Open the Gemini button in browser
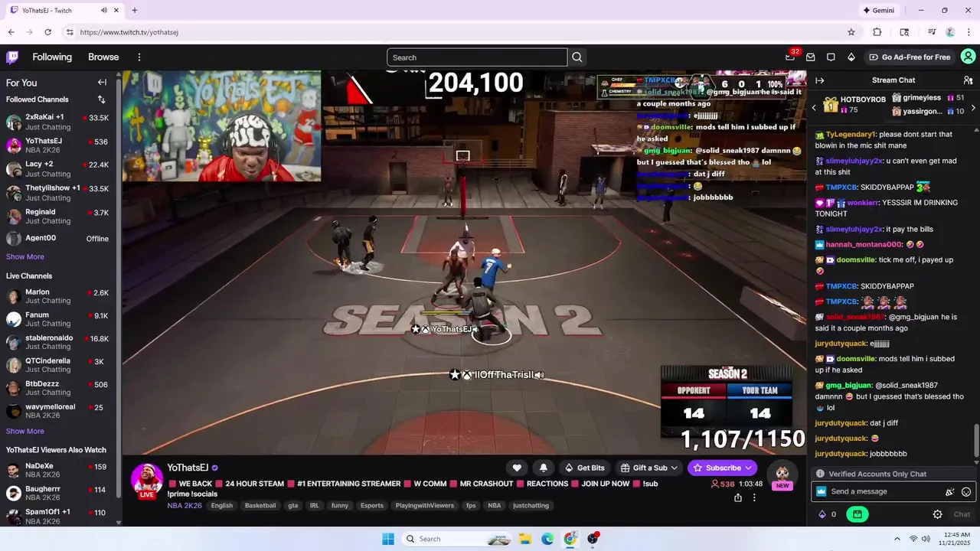The height and width of the screenshot is (551, 980). [x=878, y=11]
